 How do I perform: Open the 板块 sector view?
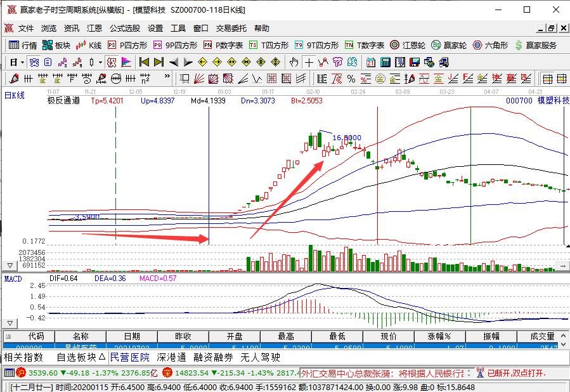[56, 45]
